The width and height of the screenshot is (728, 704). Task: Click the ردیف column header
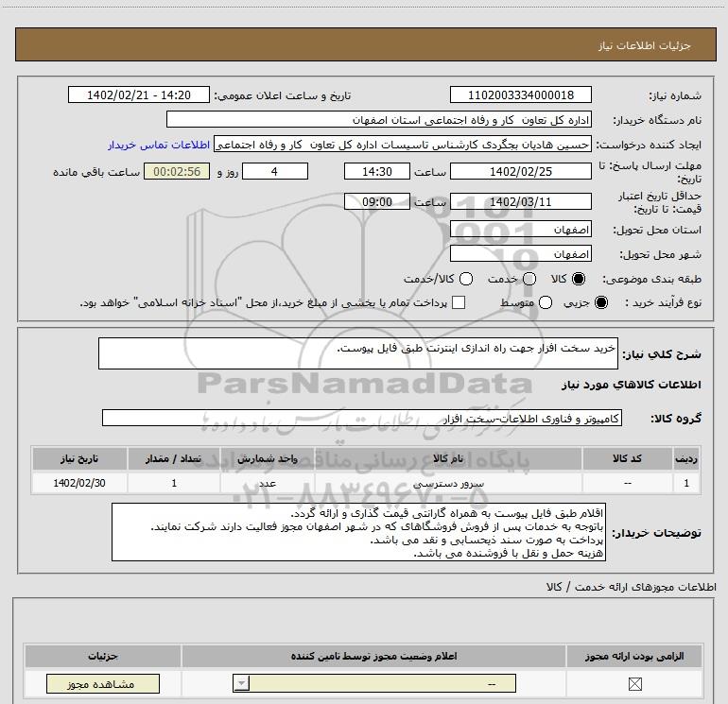coord(686,458)
